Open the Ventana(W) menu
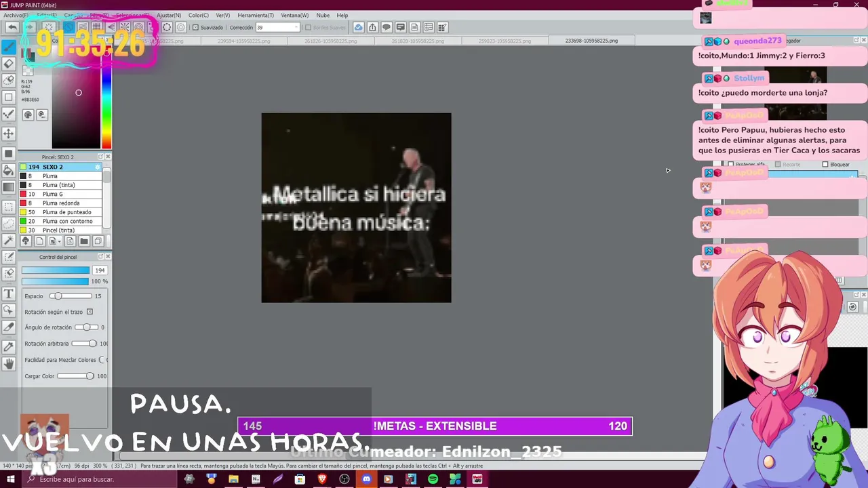 point(294,15)
